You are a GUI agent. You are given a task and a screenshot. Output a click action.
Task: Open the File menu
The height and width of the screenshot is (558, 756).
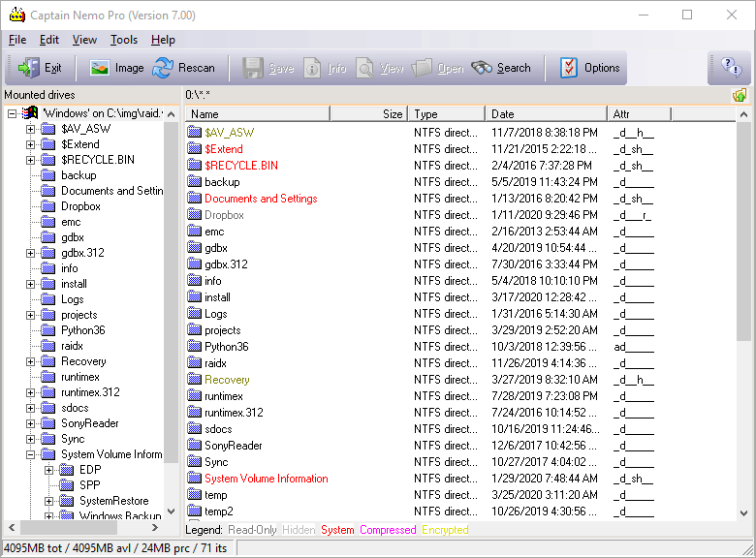point(17,40)
